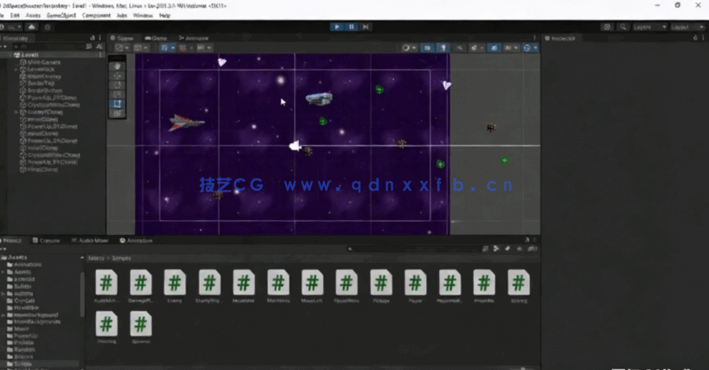Open the search icon in top toolbar

pyautogui.click(x=623, y=27)
